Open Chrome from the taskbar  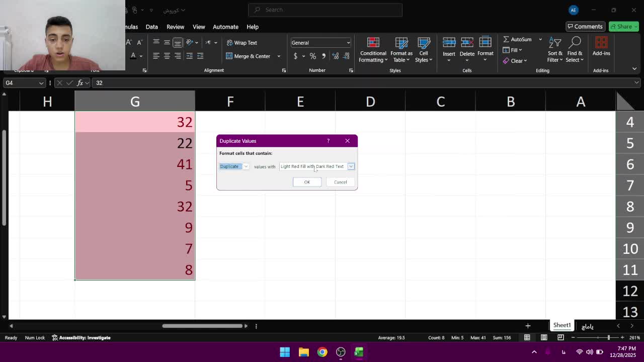[322, 352]
